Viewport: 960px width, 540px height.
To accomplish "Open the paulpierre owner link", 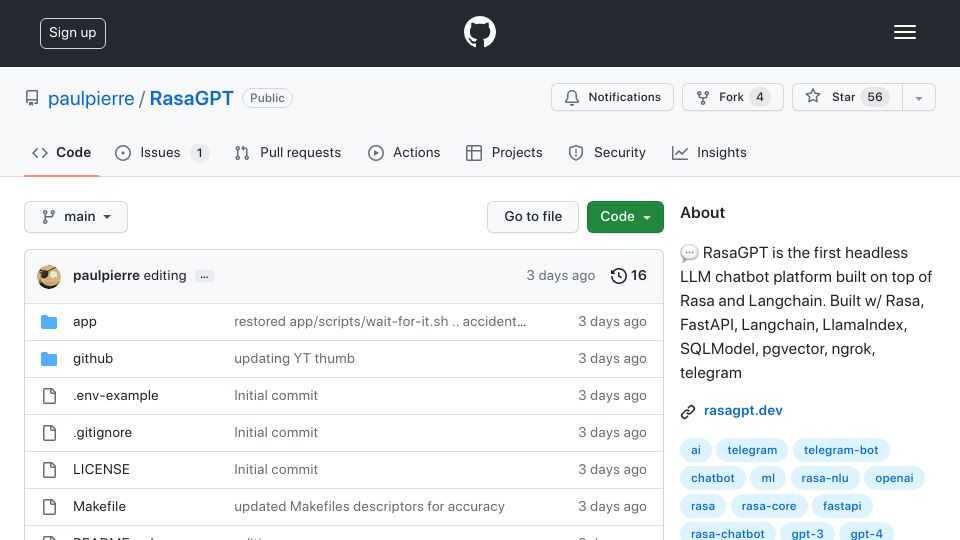I will click(91, 99).
